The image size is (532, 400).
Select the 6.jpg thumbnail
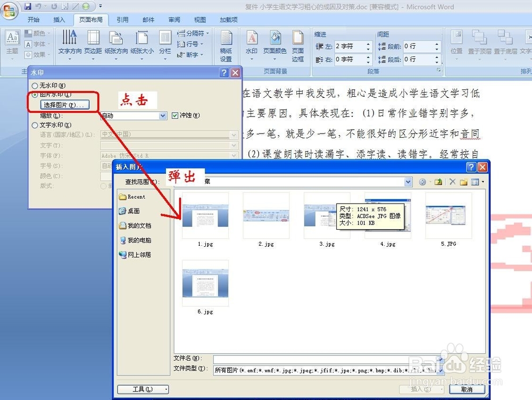coord(205,284)
